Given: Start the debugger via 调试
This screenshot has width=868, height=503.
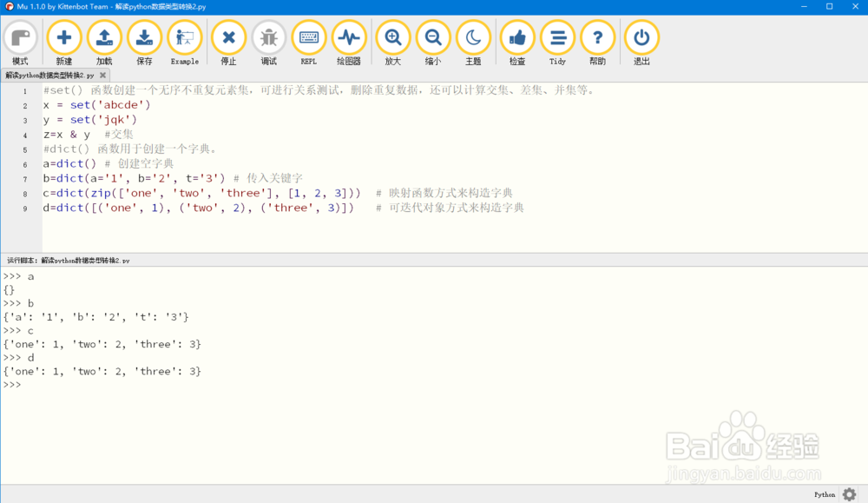Looking at the screenshot, I should 268,41.
